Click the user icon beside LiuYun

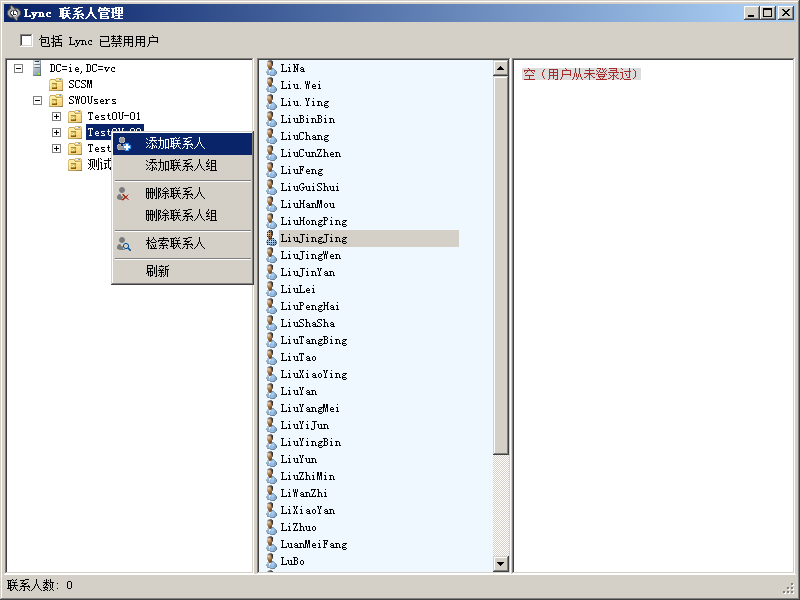[x=271, y=459]
